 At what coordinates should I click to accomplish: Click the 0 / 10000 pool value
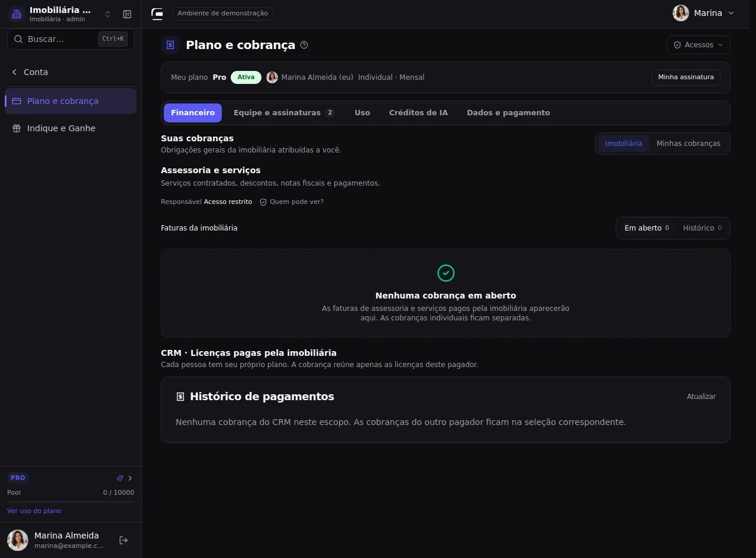[118, 492]
